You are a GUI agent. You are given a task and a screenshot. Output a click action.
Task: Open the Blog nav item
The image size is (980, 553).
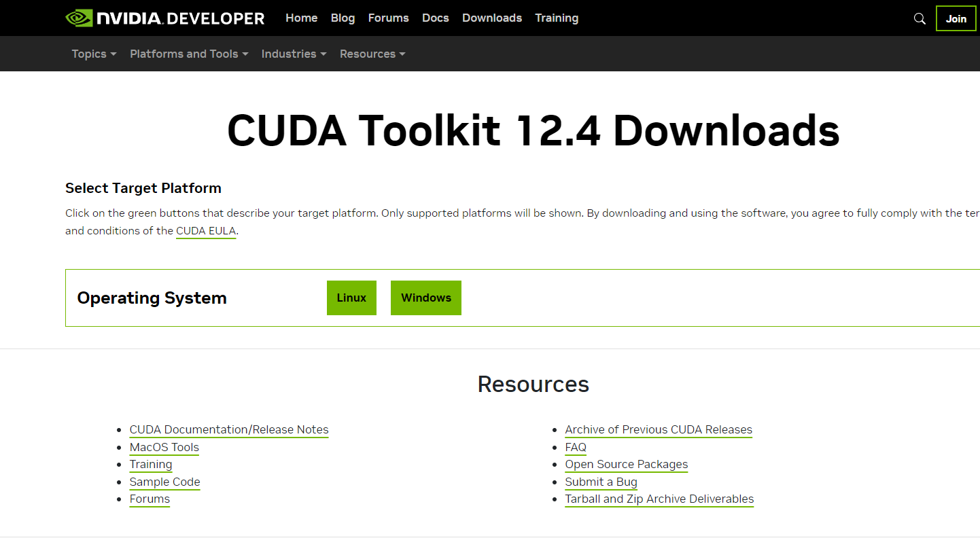[x=343, y=18]
